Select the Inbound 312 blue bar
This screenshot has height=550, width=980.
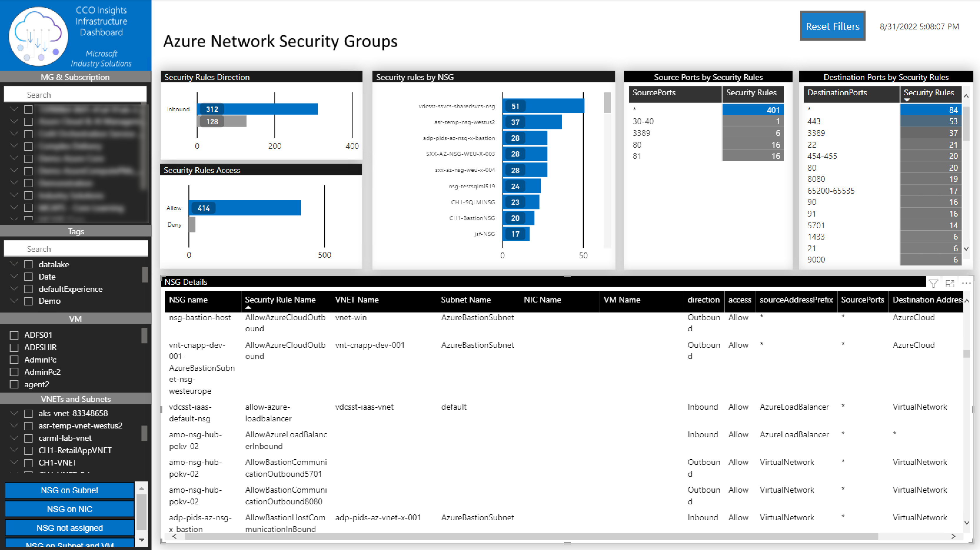[257, 109]
